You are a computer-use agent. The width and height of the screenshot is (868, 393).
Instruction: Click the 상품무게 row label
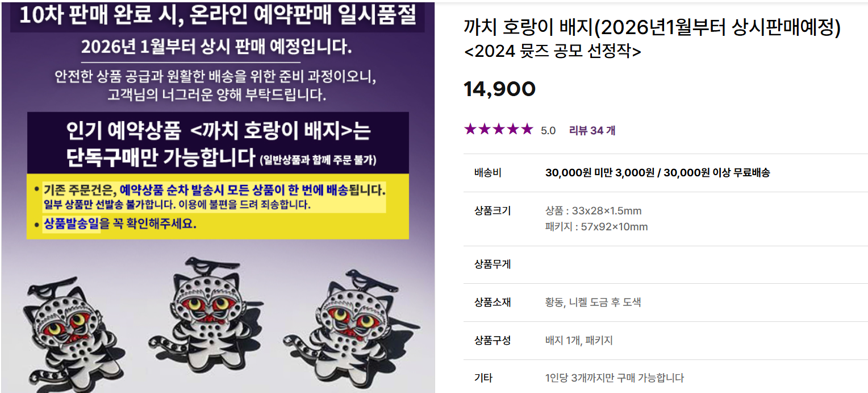tap(493, 264)
